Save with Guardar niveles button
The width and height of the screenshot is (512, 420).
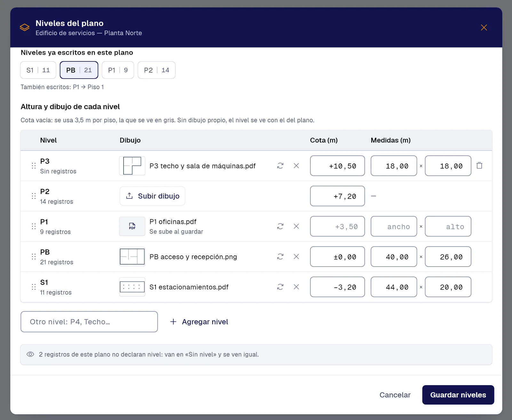(x=458, y=395)
